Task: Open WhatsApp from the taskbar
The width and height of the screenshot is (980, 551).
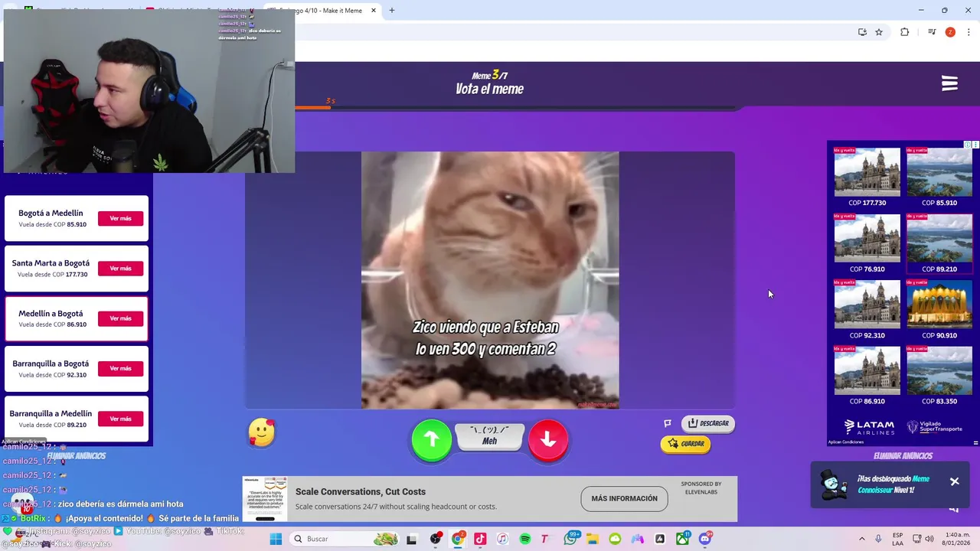Action: 570,539
